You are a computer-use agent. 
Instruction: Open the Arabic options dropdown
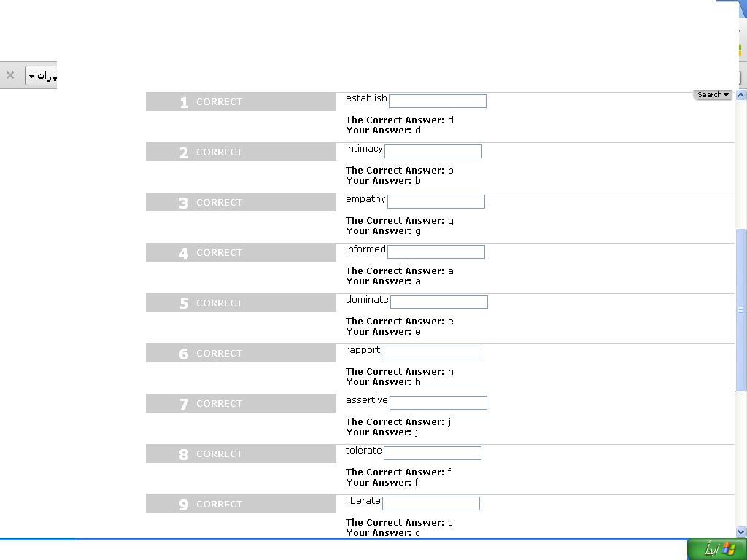[x=41, y=76]
